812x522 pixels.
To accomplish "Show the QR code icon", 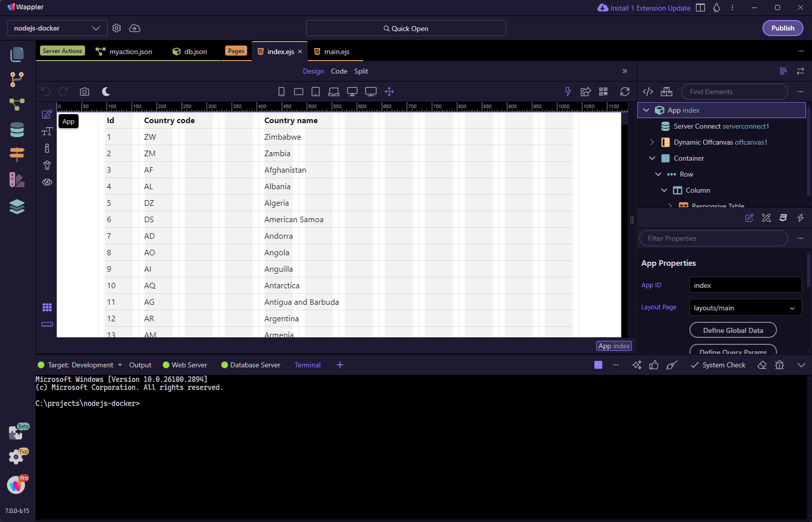I will (x=603, y=92).
